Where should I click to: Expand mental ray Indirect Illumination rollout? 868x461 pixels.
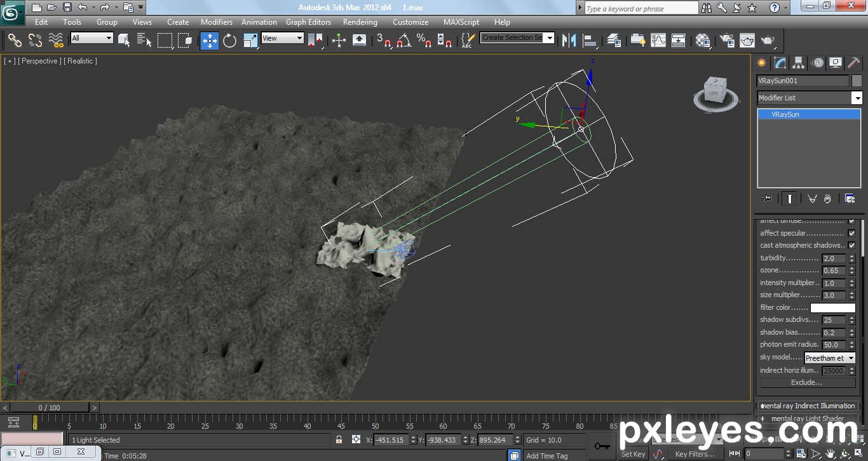tap(808, 406)
